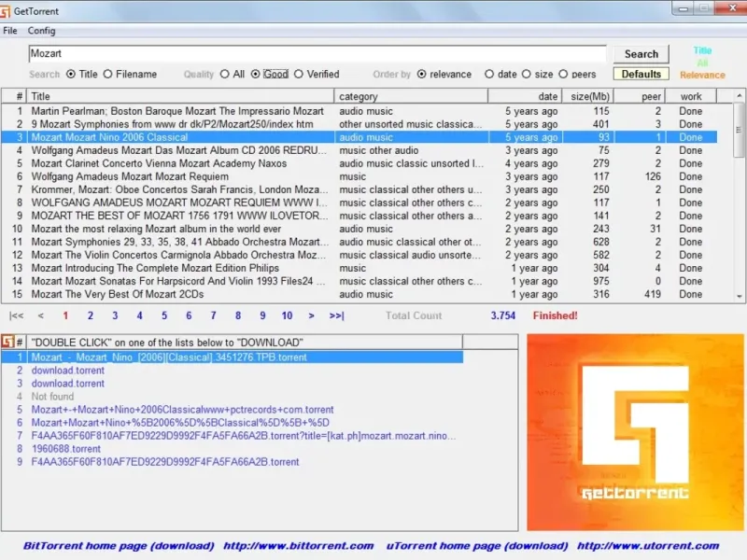Go to next results page arrow

coord(312,315)
